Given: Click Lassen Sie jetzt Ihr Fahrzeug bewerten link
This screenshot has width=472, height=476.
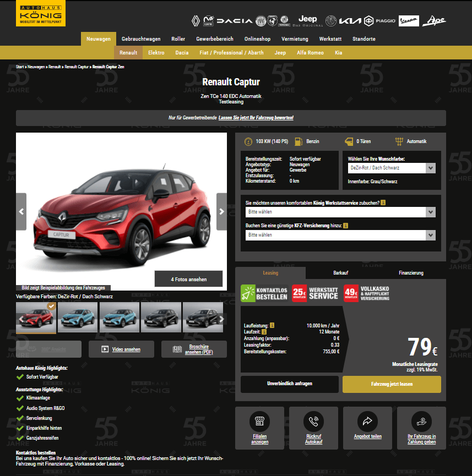Looking at the screenshot, I should [x=256, y=118].
